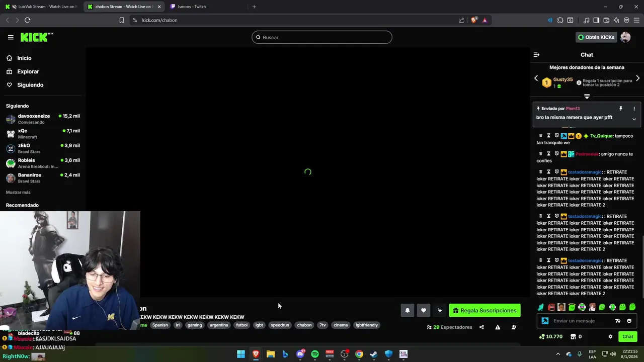The height and width of the screenshot is (362, 644).
Task: Click the teal lightning quick emote
Action: click(541, 307)
